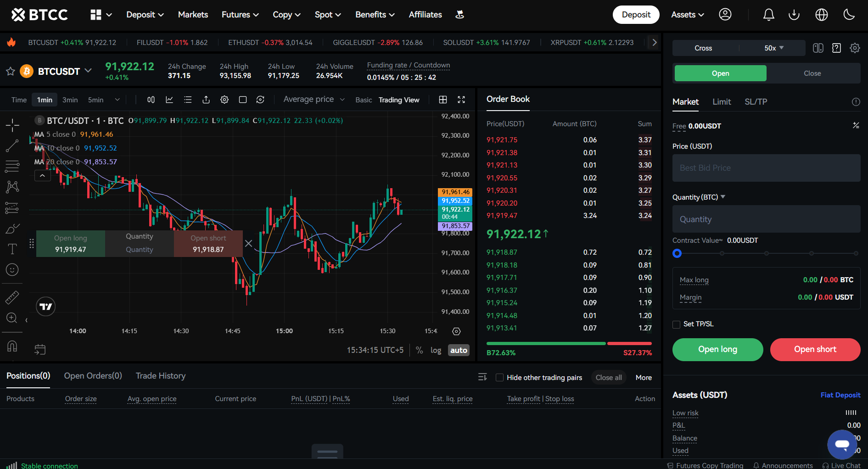
Task: Enable Set TP/SL checkbox
Action: (x=676, y=324)
